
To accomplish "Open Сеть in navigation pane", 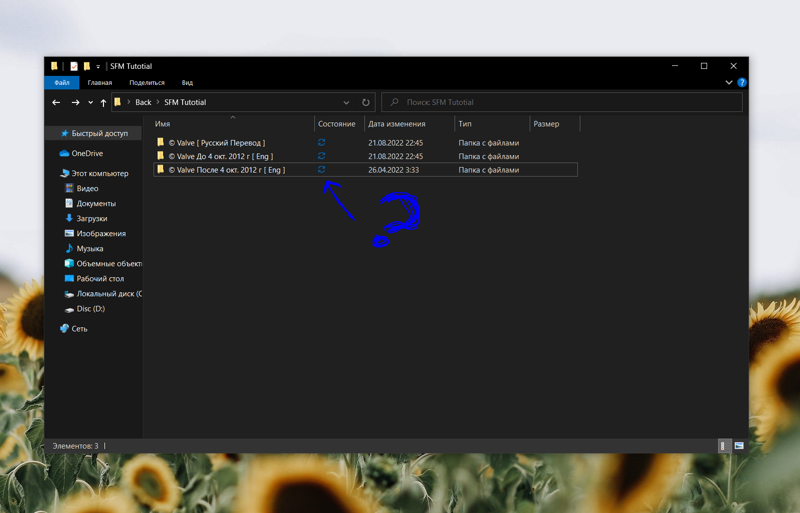I will pyautogui.click(x=73, y=329).
